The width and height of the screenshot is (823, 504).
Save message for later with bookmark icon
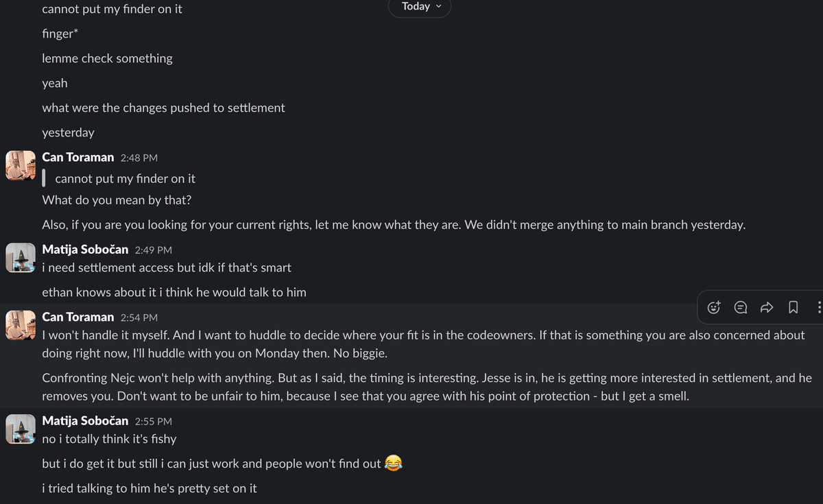click(x=793, y=307)
